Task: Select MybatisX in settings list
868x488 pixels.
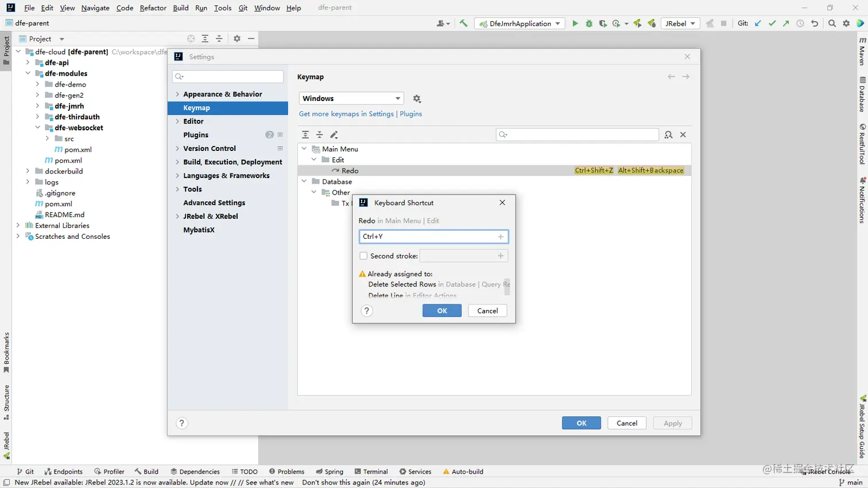Action: (199, 230)
